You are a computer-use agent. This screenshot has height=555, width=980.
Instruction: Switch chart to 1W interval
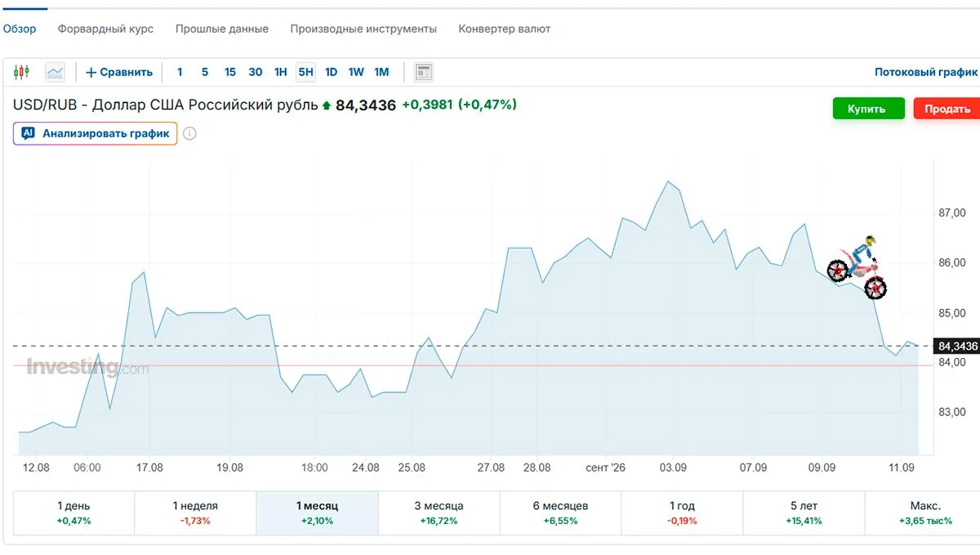tap(356, 72)
